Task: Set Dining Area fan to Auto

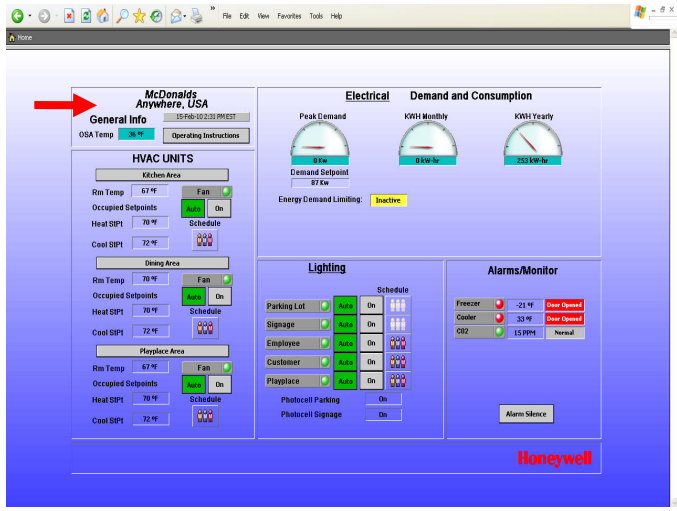Action: [x=194, y=297]
